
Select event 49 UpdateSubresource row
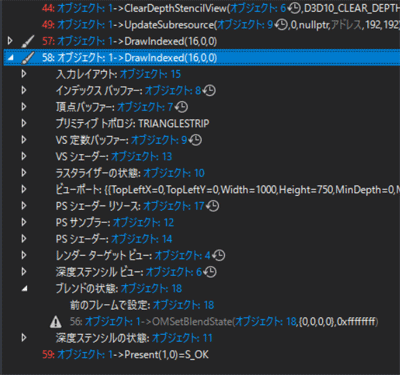[x=202, y=25]
